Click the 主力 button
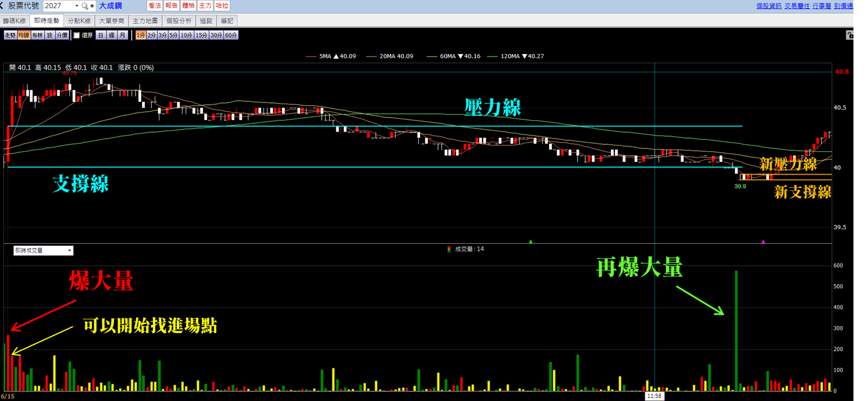Viewport: 868px width, 401px height. tap(205, 5)
